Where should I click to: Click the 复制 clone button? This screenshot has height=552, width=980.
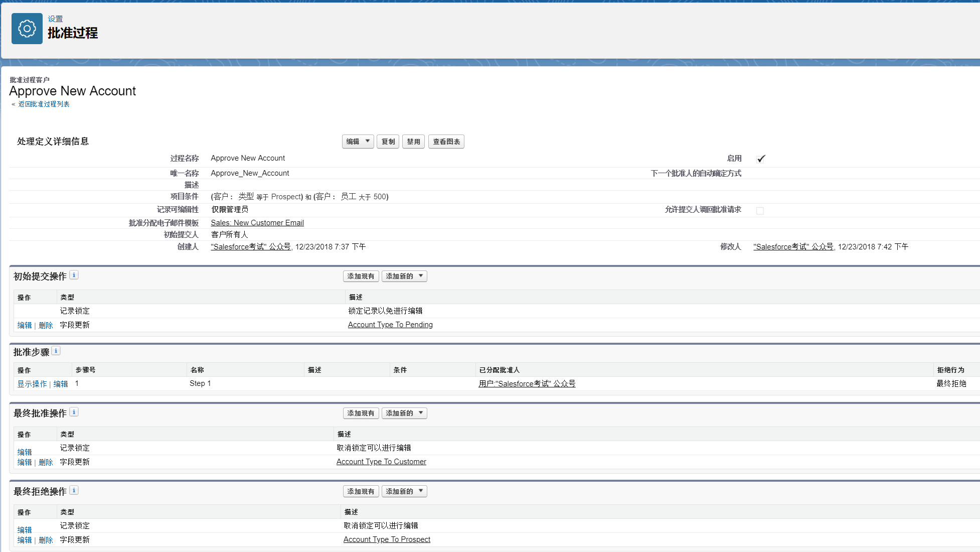click(x=388, y=142)
